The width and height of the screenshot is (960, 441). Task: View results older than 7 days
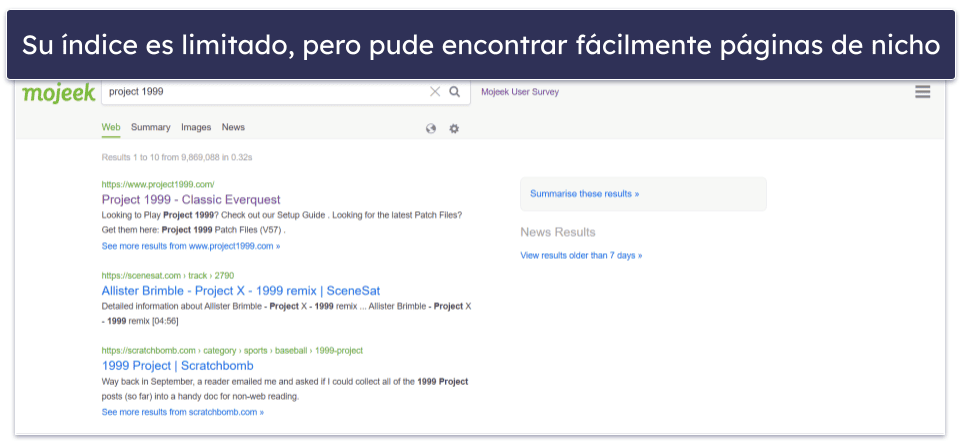pos(581,255)
